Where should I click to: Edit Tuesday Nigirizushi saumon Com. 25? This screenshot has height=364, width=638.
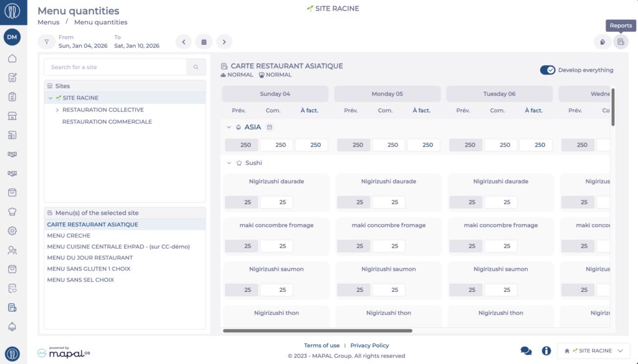tap(501, 290)
